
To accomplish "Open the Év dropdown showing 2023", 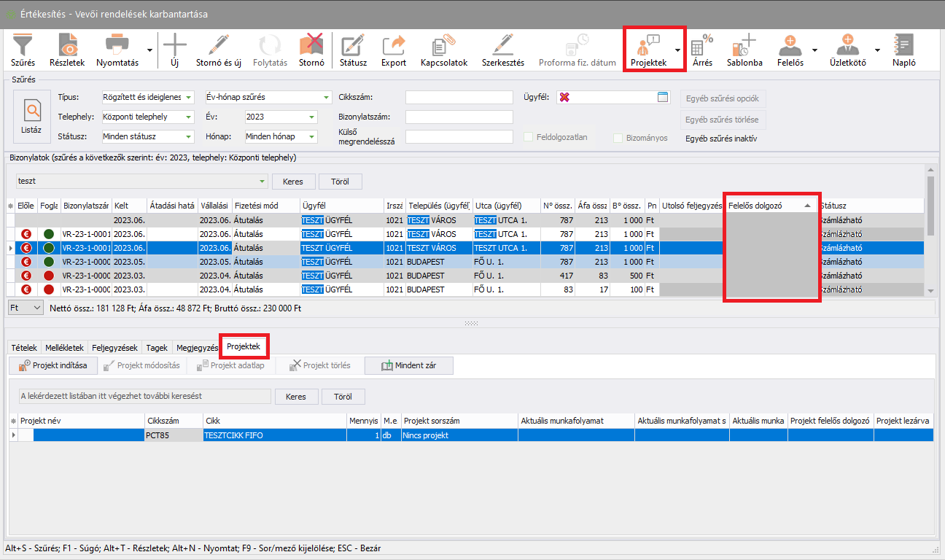I will [x=312, y=117].
